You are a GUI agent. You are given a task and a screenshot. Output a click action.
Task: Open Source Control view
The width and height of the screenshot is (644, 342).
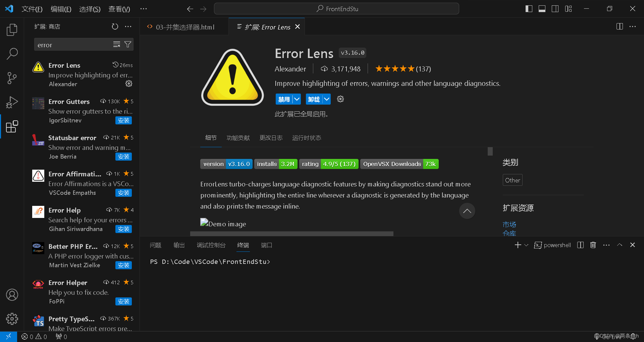(x=12, y=78)
